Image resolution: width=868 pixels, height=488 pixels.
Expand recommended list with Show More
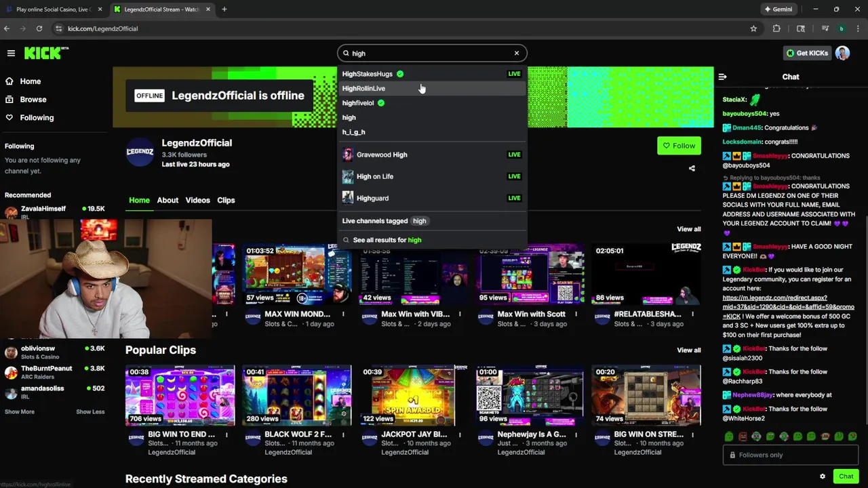point(19,412)
